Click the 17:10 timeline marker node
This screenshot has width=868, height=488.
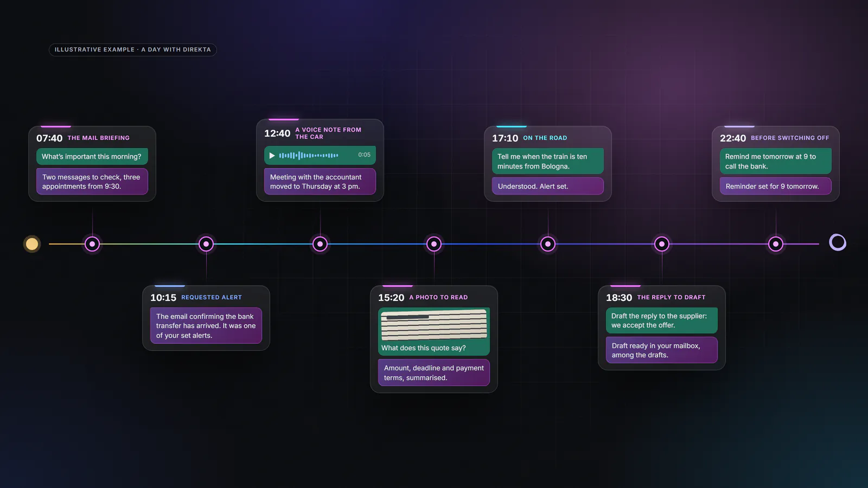click(x=548, y=244)
